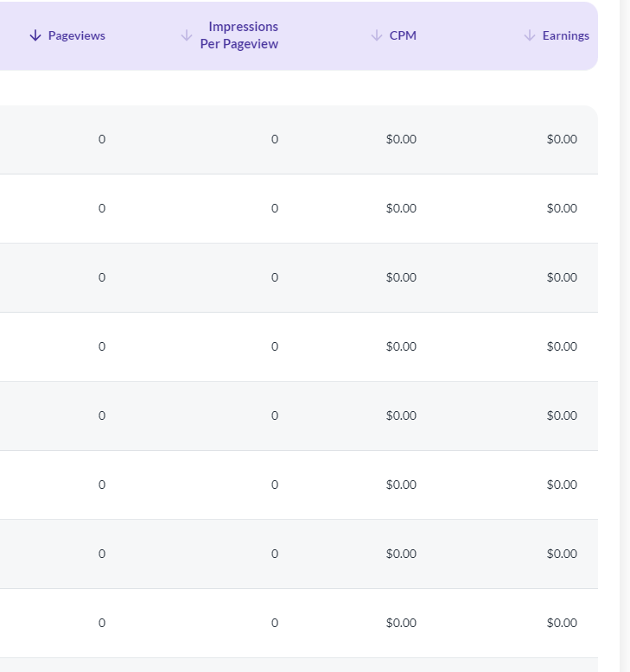Click the fourth row's Earnings amount
This screenshot has height=672, width=630.
click(x=562, y=346)
